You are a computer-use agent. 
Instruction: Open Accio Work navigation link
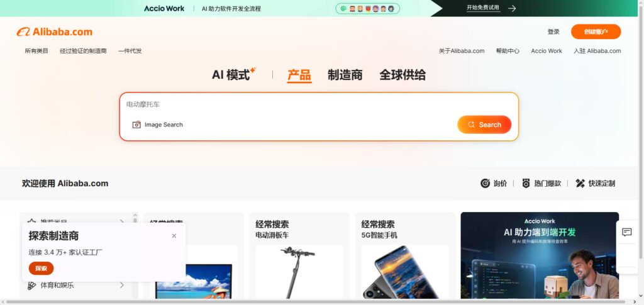pyautogui.click(x=547, y=51)
